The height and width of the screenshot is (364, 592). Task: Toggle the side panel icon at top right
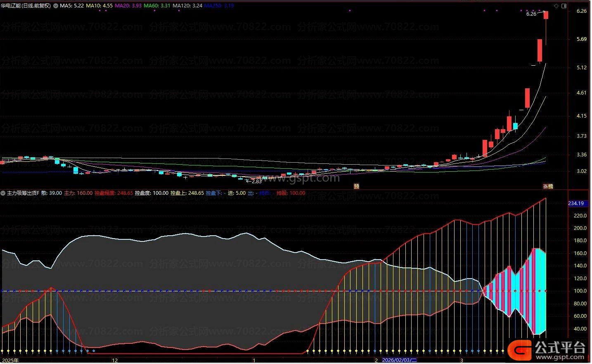pyautogui.click(x=564, y=6)
